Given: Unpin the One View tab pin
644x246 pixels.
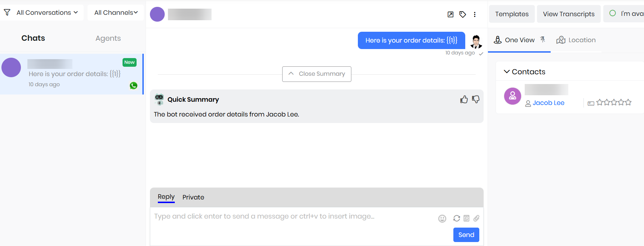Looking at the screenshot, I should (x=543, y=40).
